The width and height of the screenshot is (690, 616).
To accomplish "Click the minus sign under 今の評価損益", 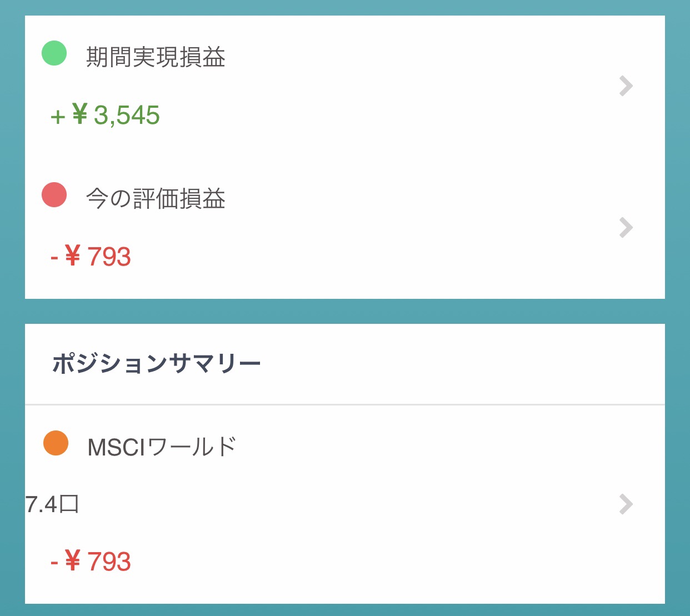I will point(54,258).
